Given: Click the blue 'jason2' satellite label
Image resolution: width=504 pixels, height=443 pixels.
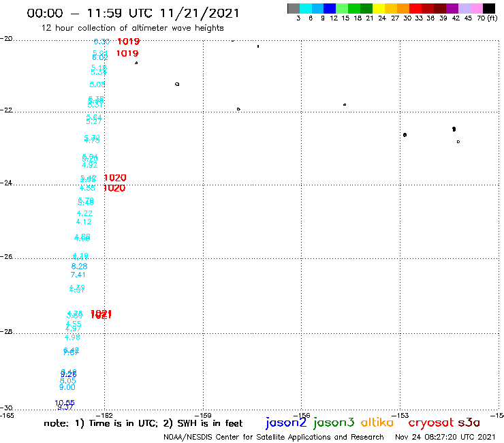Looking at the screenshot, I should (x=286, y=423).
